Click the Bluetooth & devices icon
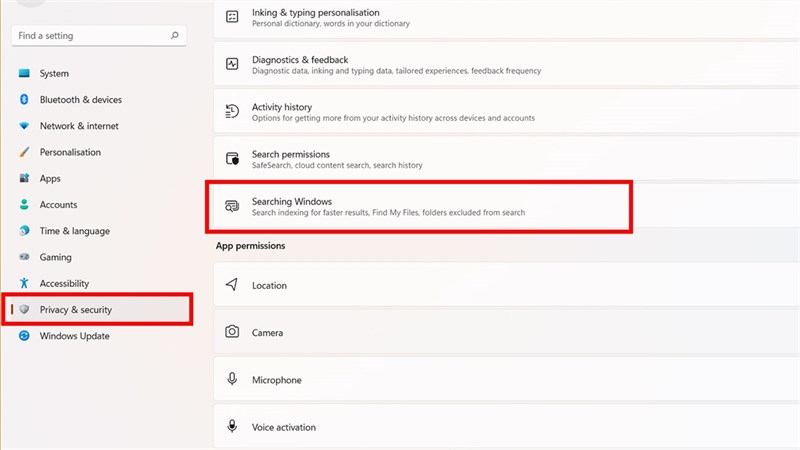Viewport: 800px width, 450px height. [x=24, y=100]
